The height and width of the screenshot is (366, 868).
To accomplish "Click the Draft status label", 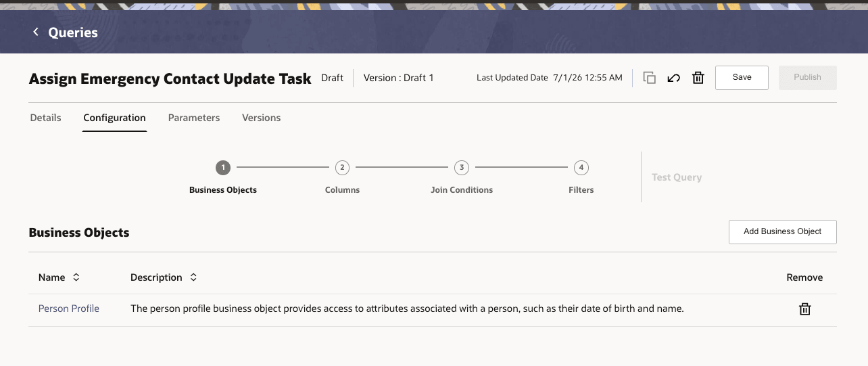I will coord(332,78).
